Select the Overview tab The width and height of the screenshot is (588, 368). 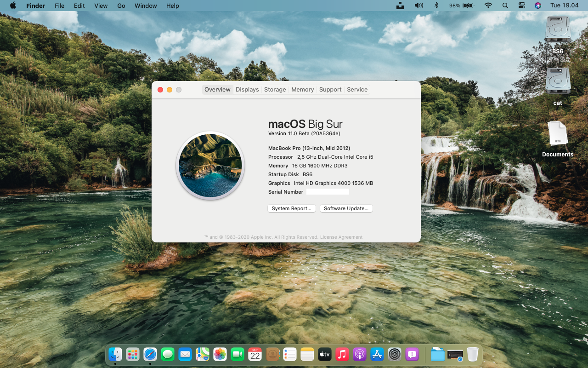pos(217,90)
